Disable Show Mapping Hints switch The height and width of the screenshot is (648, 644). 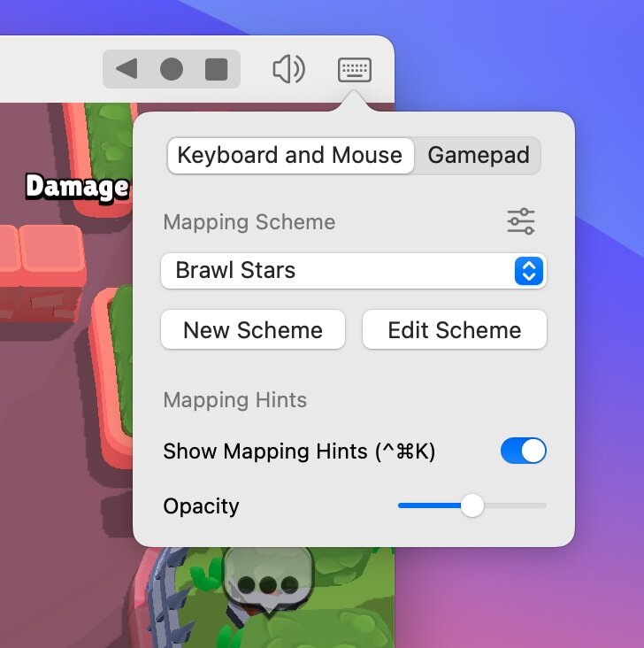pyautogui.click(x=524, y=451)
